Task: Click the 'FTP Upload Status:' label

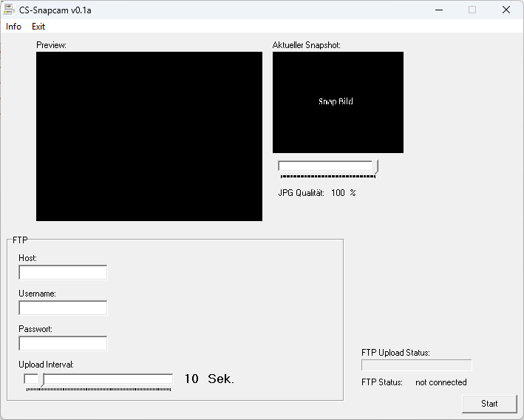Action: click(x=395, y=353)
